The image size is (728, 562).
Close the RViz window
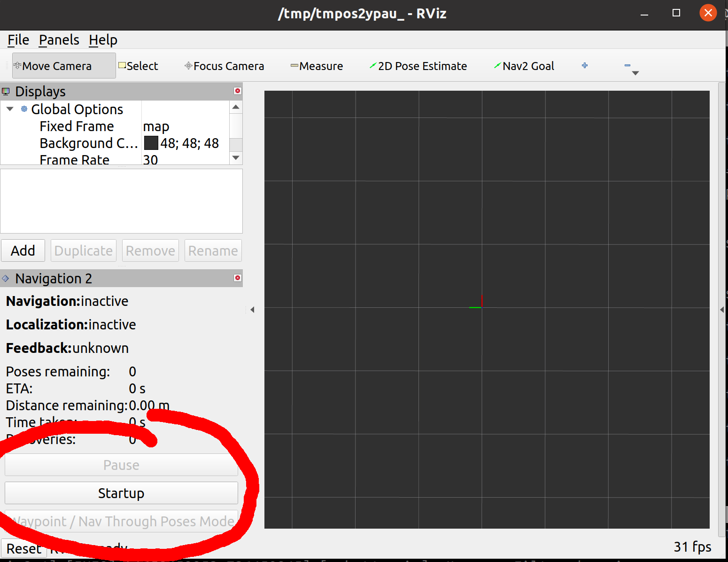708,13
